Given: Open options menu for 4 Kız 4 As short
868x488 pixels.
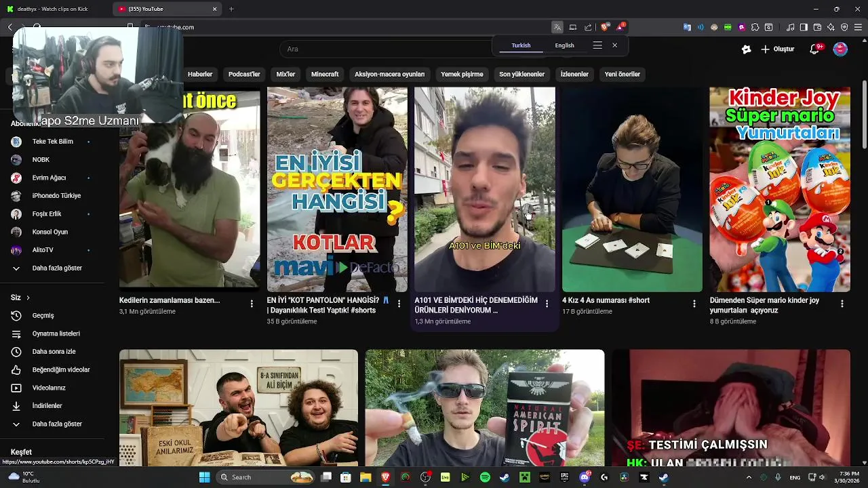Looking at the screenshot, I should (694, 304).
